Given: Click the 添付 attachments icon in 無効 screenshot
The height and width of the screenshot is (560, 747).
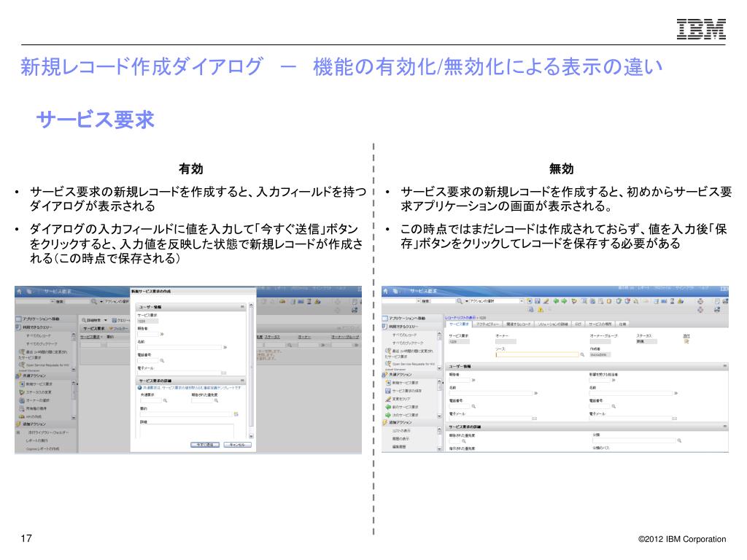Looking at the screenshot, I should tap(686, 341).
